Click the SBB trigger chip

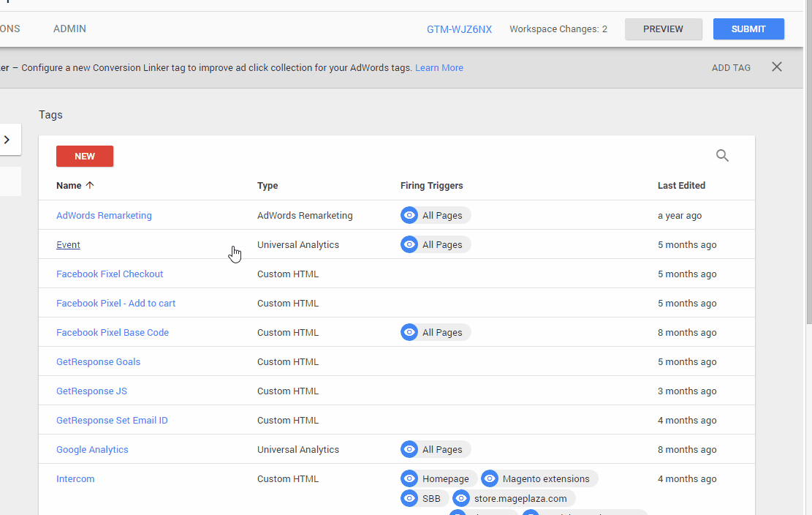(425, 498)
